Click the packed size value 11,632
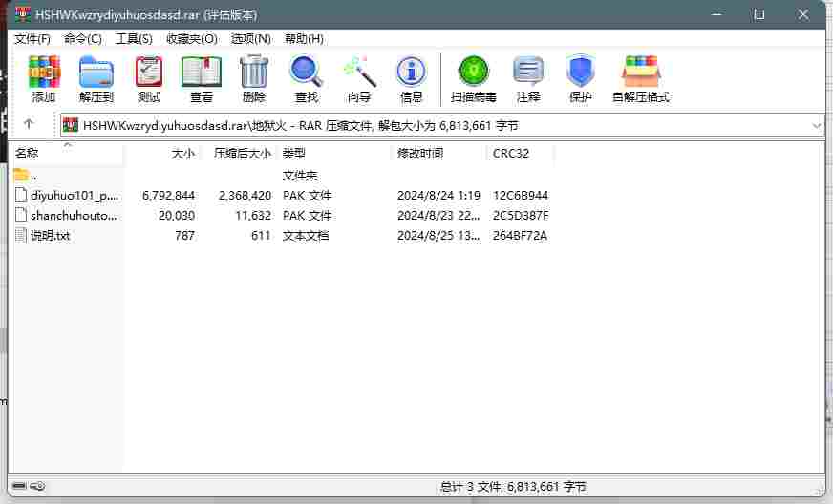Image resolution: width=833 pixels, height=504 pixels. pos(253,216)
